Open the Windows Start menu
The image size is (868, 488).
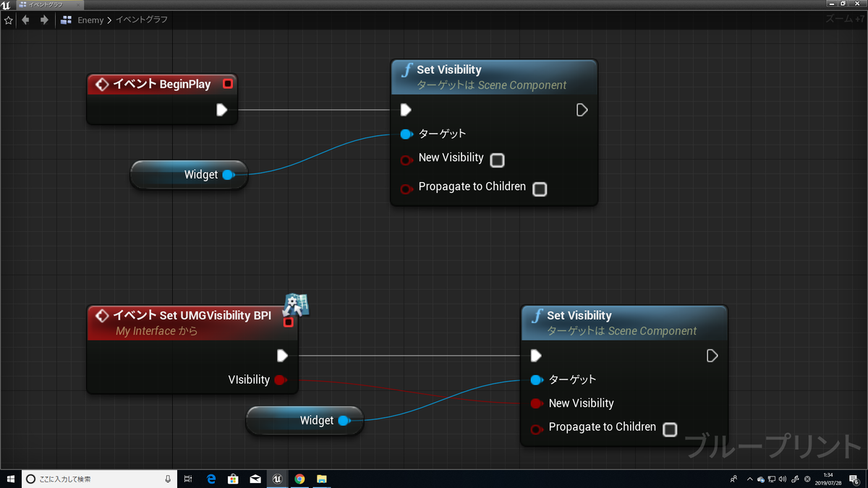pyautogui.click(x=10, y=479)
